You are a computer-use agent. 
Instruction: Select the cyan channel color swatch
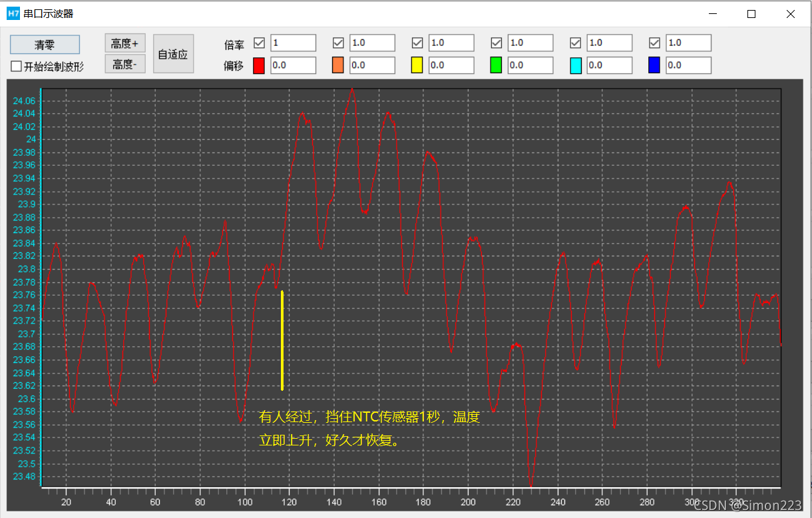576,65
